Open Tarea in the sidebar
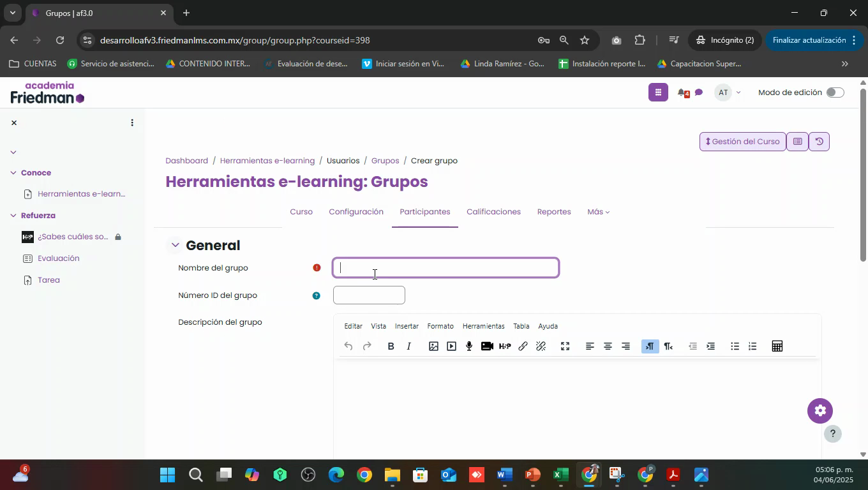Image resolution: width=868 pixels, height=490 pixels. [49, 280]
